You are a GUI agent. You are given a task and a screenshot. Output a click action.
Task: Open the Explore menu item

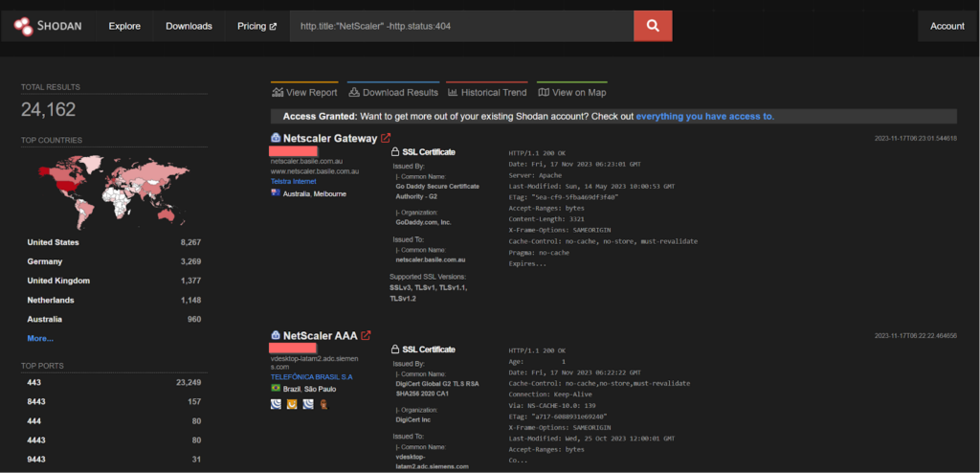point(124,26)
